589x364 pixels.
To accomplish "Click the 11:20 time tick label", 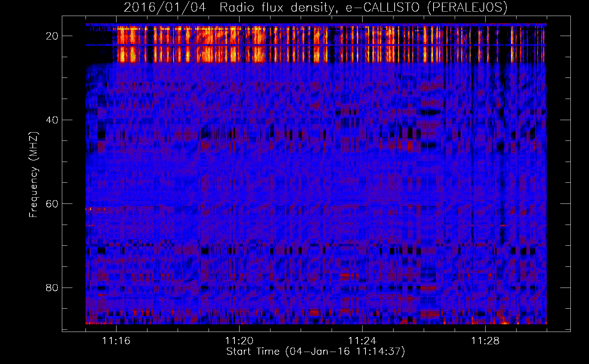I will pyautogui.click(x=239, y=341).
